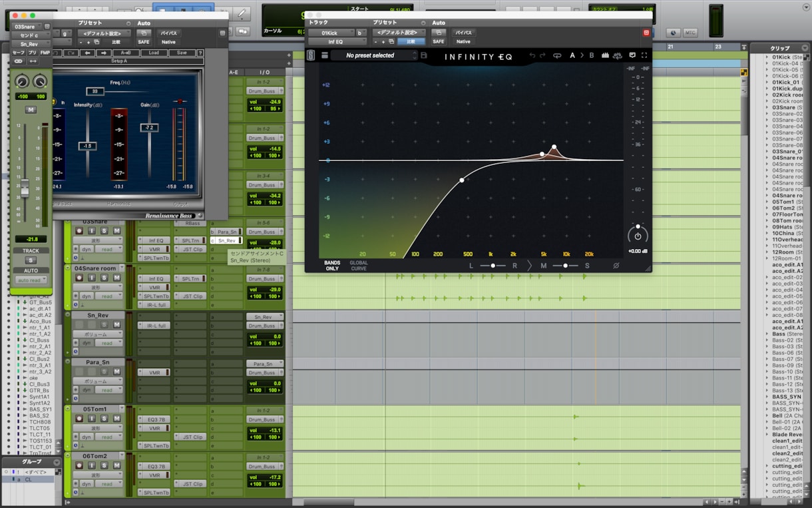Click Slate Digital logo in Infinity EQ

pyautogui.click(x=311, y=55)
